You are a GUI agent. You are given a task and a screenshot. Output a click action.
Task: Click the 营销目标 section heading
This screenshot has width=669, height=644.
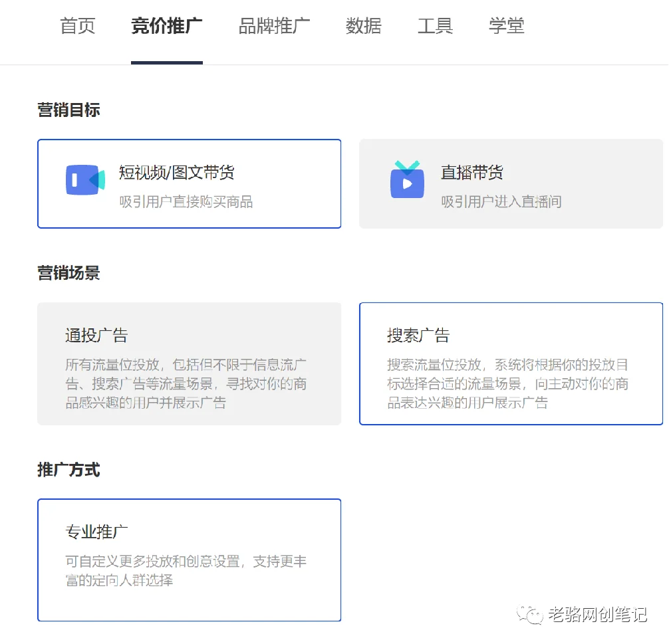click(68, 110)
